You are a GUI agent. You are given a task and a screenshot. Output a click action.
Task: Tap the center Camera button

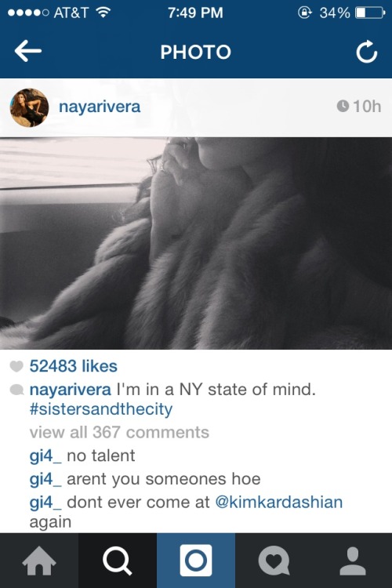(x=196, y=561)
